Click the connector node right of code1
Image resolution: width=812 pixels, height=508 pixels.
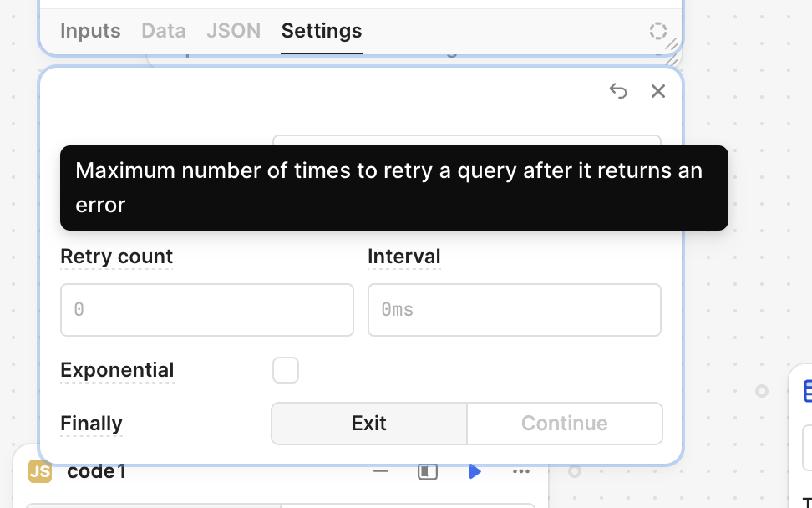tap(575, 472)
